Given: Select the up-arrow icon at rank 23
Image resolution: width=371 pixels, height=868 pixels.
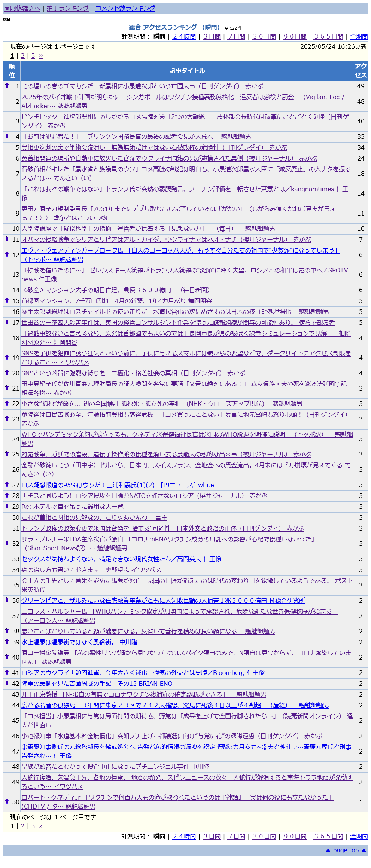Looking at the screenshot, I should (7, 419).
